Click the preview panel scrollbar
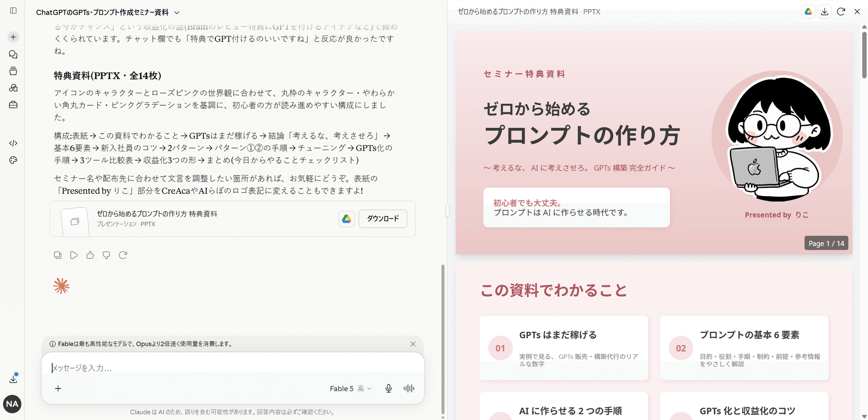 tap(864, 55)
